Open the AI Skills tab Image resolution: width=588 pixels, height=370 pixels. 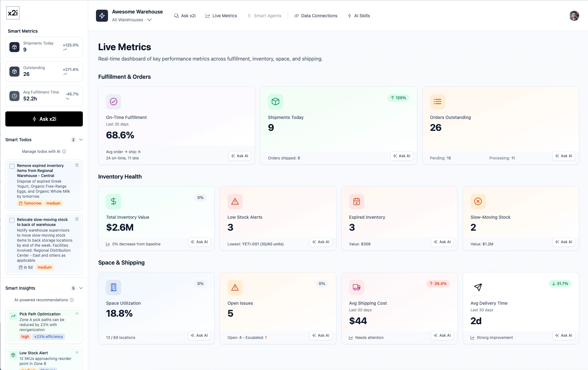tap(359, 16)
